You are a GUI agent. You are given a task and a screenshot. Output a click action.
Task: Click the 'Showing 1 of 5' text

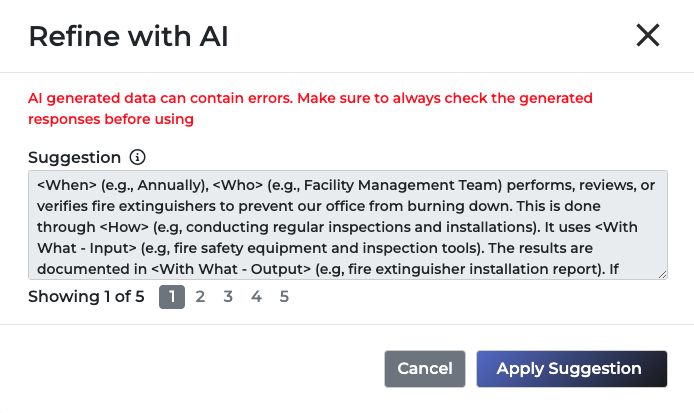point(86,297)
